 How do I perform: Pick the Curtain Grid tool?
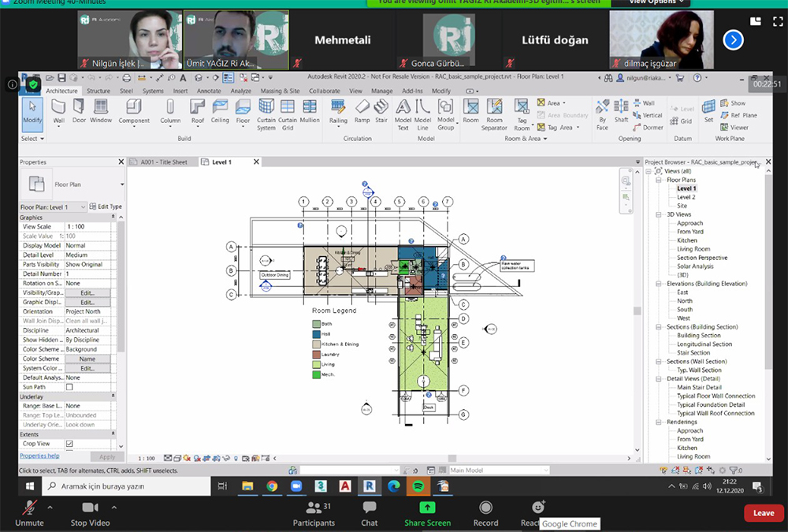[x=288, y=111]
